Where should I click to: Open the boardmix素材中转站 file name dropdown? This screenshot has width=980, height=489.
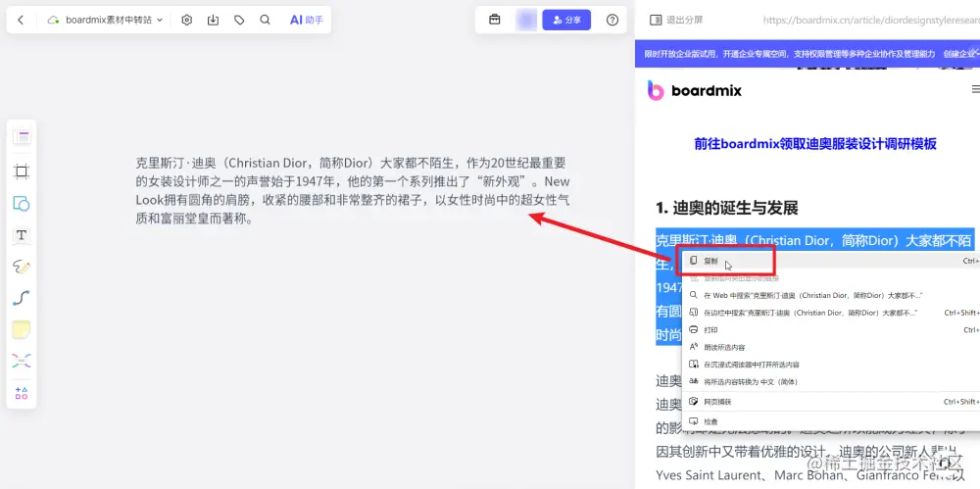coord(105,20)
